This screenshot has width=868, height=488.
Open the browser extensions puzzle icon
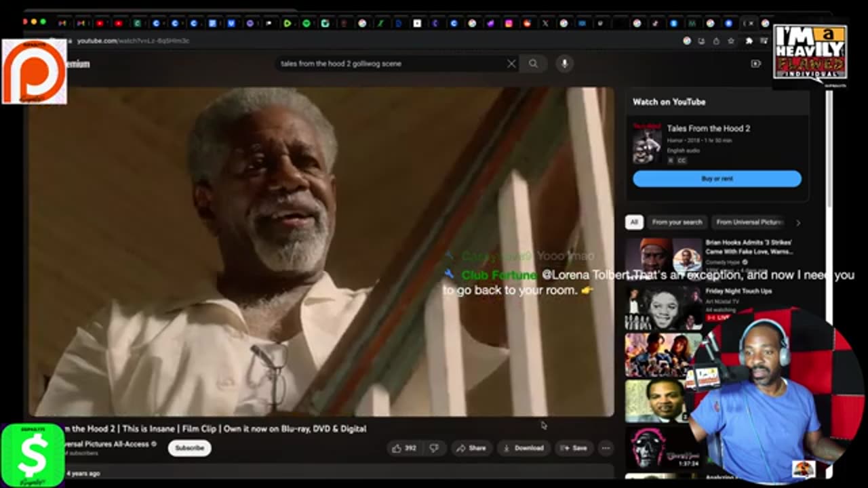(749, 41)
